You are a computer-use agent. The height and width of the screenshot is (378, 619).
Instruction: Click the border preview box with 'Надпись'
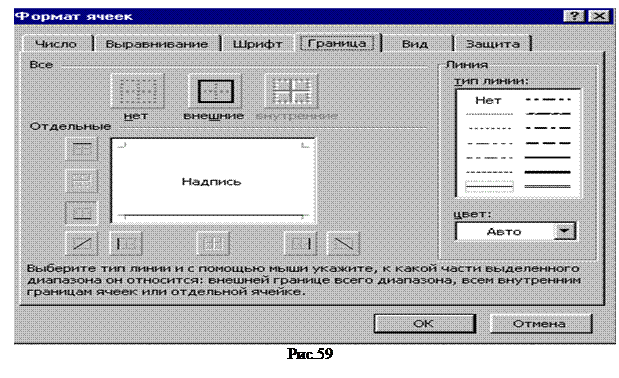(x=213, y=181)
